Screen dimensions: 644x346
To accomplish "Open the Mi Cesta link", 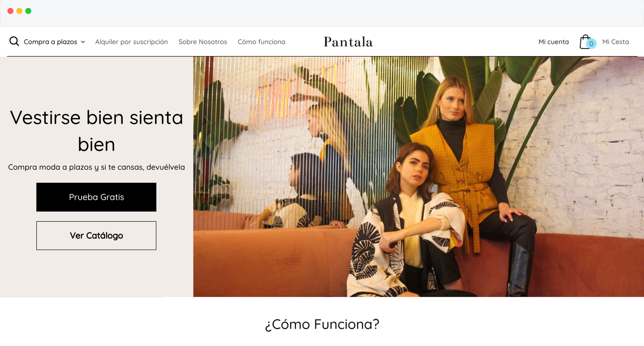I will click(615, 42).
